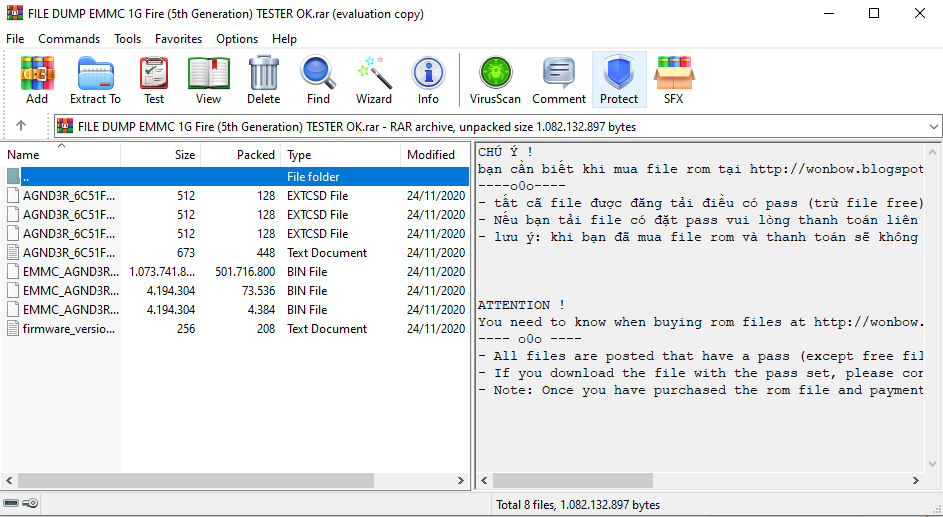Open the Find magnifier tool
The height and width of the screenshot is (517, 943).
pyautogui.click(x=318, y=73)
